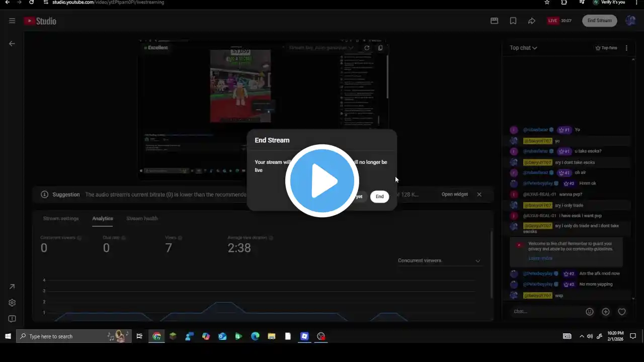
Task: Open the YouTube Studio hamburger menu
Action: pyautogui.click(x=12, y=21)
